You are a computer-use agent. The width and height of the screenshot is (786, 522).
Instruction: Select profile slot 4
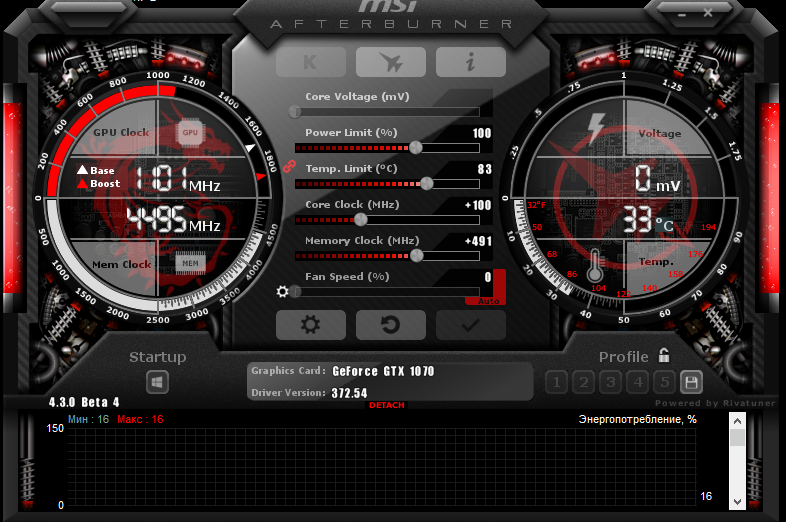[x=638, y=383]
